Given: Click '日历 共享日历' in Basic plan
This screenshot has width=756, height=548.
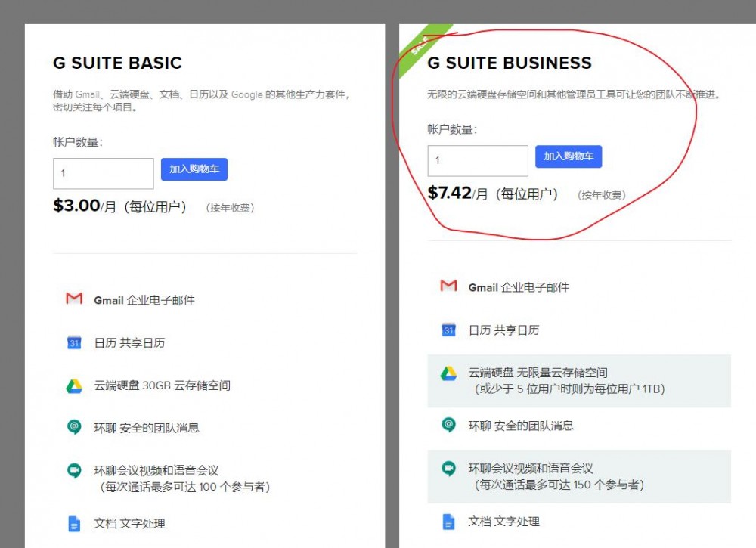Looking at the screenshot, I should point(129,342).
